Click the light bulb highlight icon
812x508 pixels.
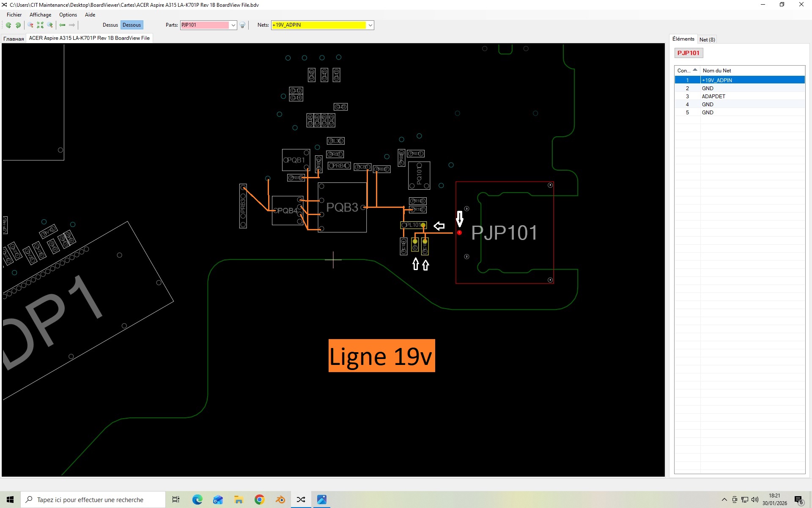tap(242, 25)
